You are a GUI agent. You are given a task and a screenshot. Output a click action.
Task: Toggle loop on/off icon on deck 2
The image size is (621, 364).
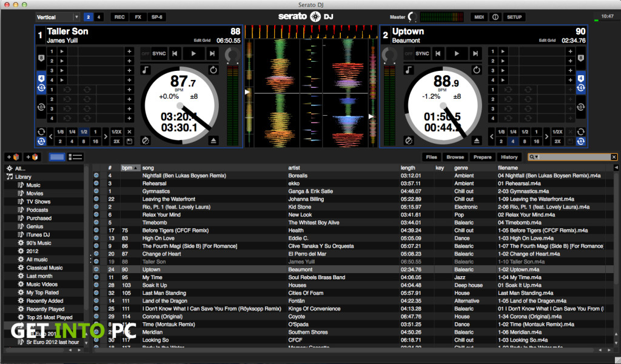(x=580, y=132)
